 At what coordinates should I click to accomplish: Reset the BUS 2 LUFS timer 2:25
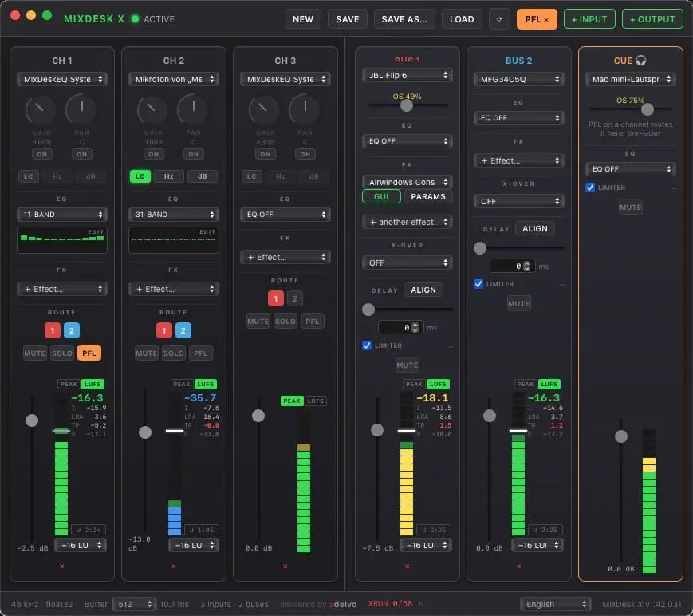click(545, 530)
